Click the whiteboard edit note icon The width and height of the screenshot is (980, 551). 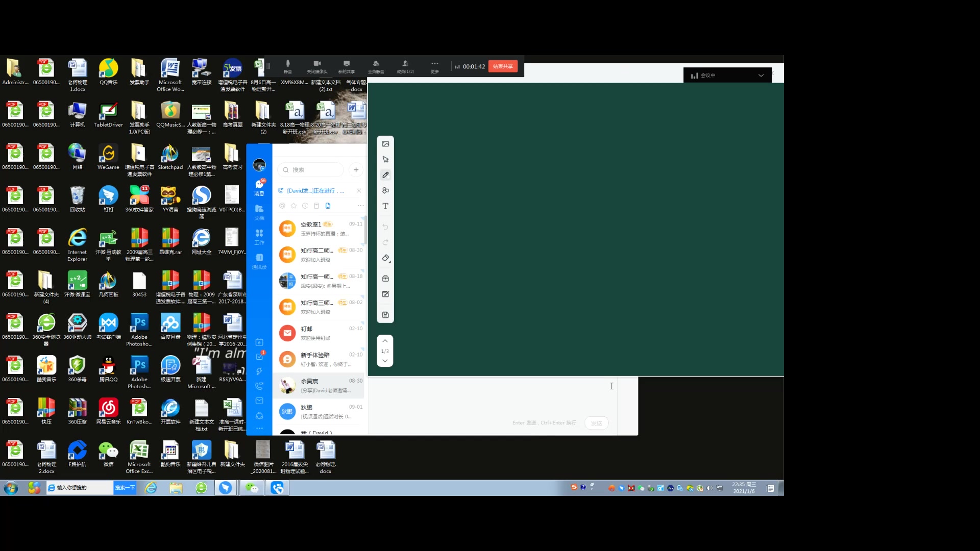[385, 294]
